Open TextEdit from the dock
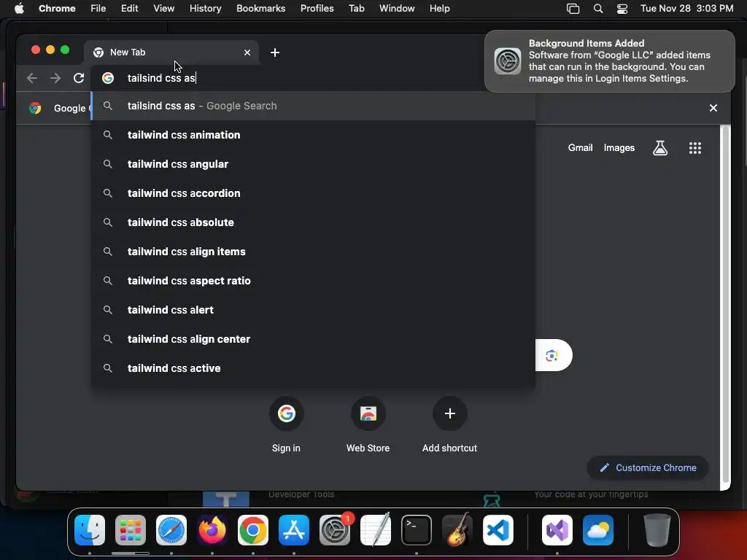This screenshot has height=560, width=747. [x=376, y=530]
